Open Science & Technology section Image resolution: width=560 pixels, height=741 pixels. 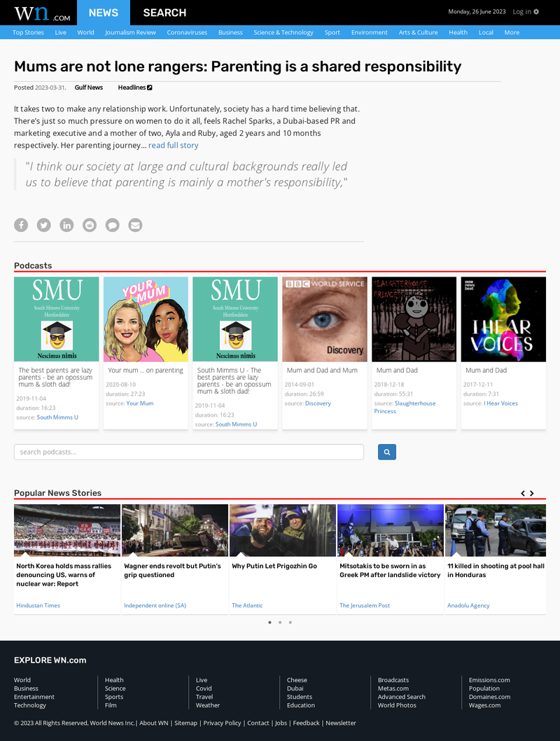click(283, 33)
